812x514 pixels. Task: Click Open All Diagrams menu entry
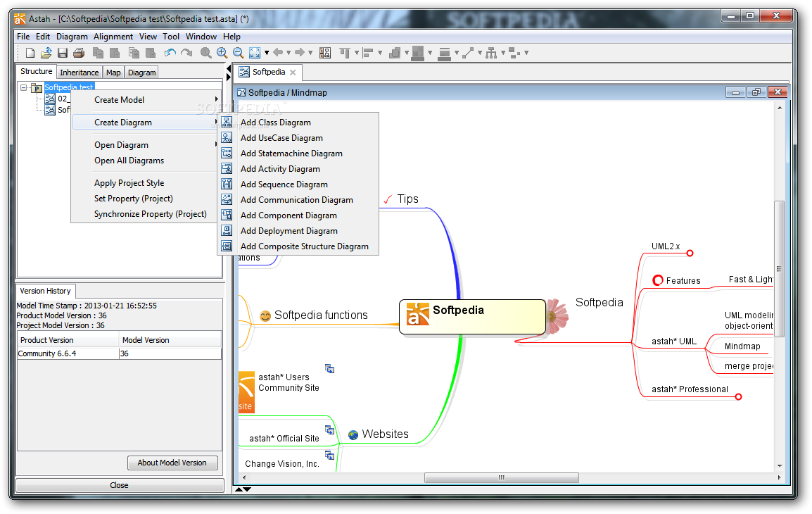pos(146,161)
